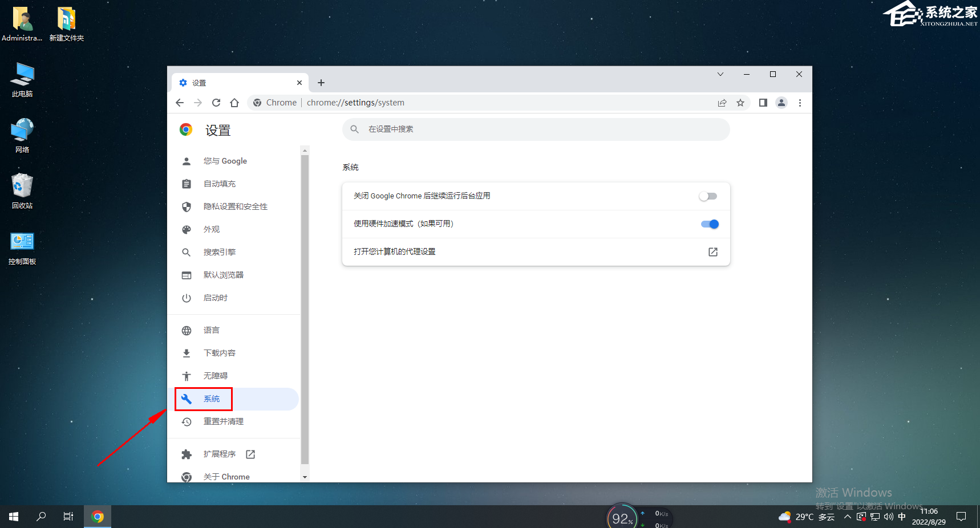Click the share page icon
This screenshot has width=980, height=528.
coord(722,103)
